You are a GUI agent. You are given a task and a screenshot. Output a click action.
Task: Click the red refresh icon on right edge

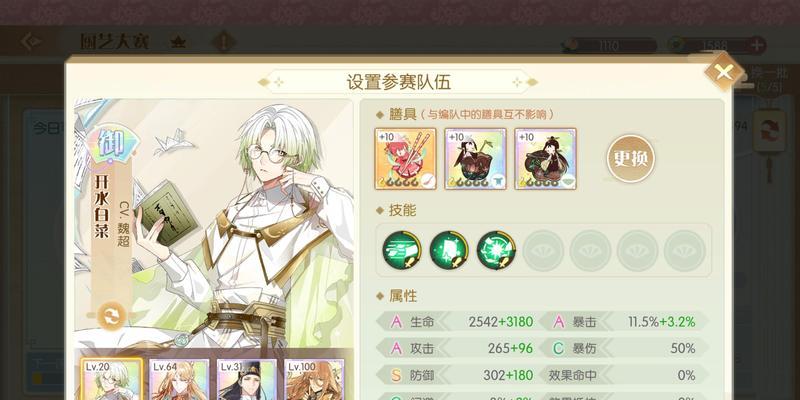tap(769, 131)
